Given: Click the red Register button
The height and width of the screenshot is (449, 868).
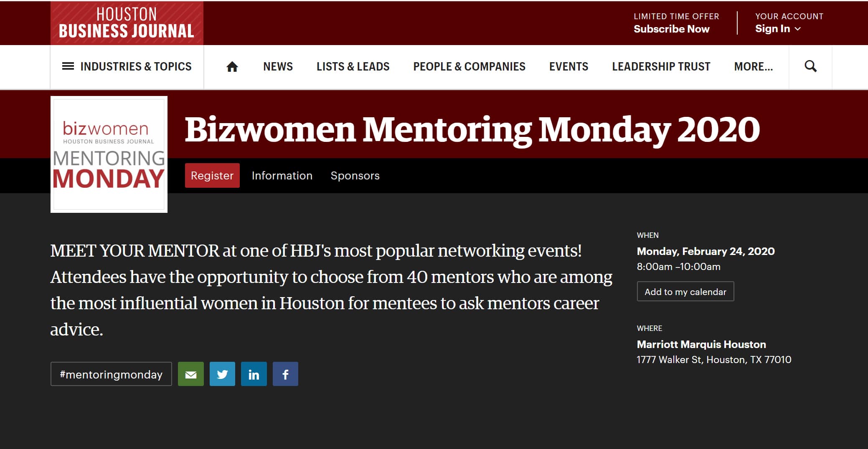Looking at the screenshot, I should [x=212, y=175].
